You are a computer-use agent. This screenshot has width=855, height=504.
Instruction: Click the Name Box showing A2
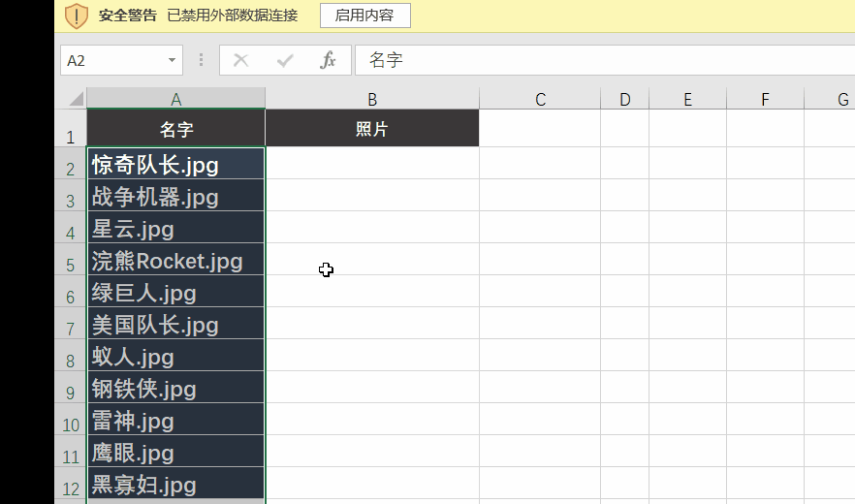(x=121, y=60)
